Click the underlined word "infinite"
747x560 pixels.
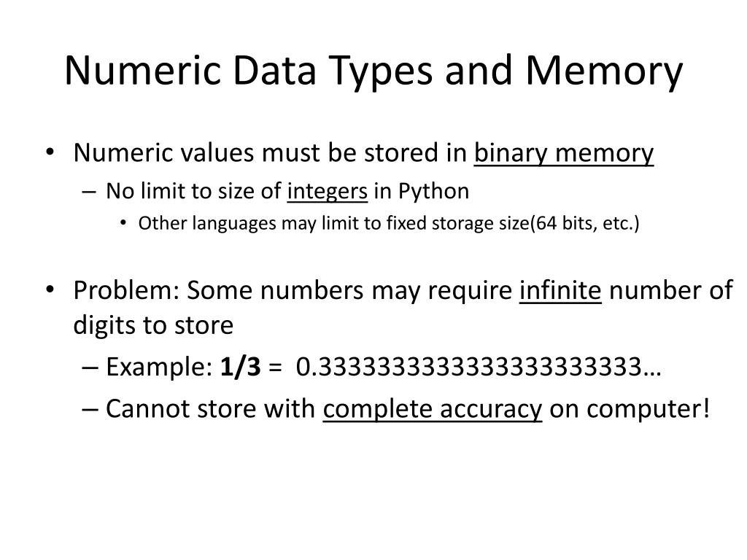[x=560, y=292]
